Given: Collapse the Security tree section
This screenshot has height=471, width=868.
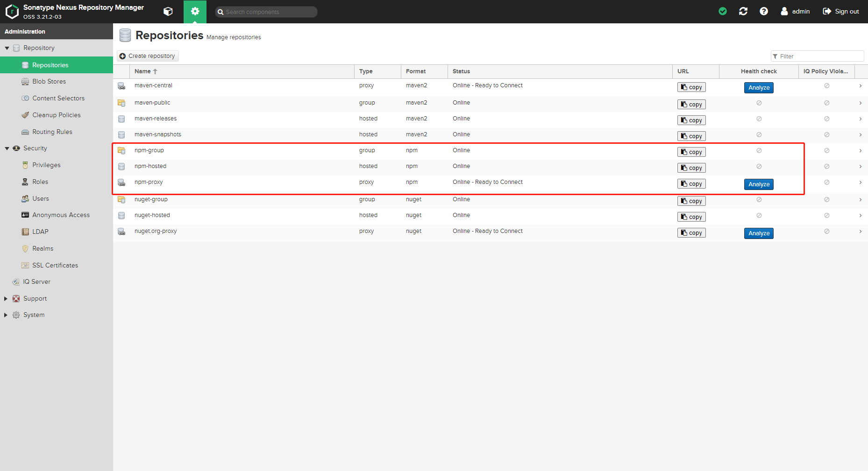Looking at the screenshot, I should coord(7,148).
